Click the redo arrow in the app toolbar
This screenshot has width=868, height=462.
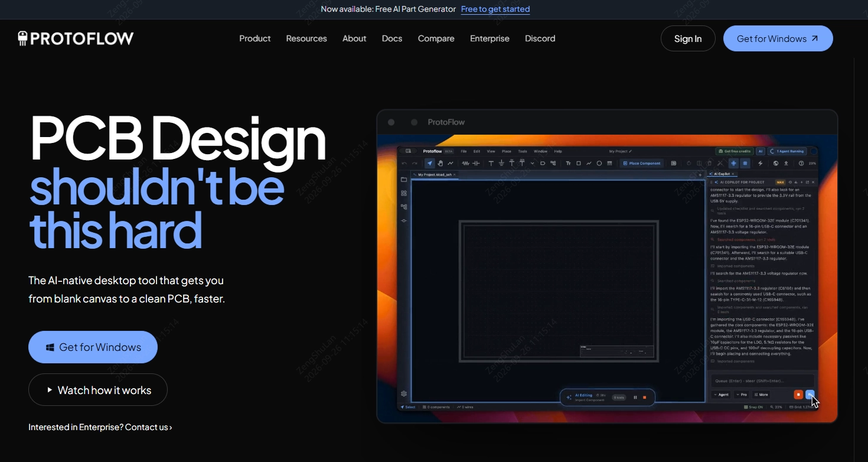coord(415,163)
